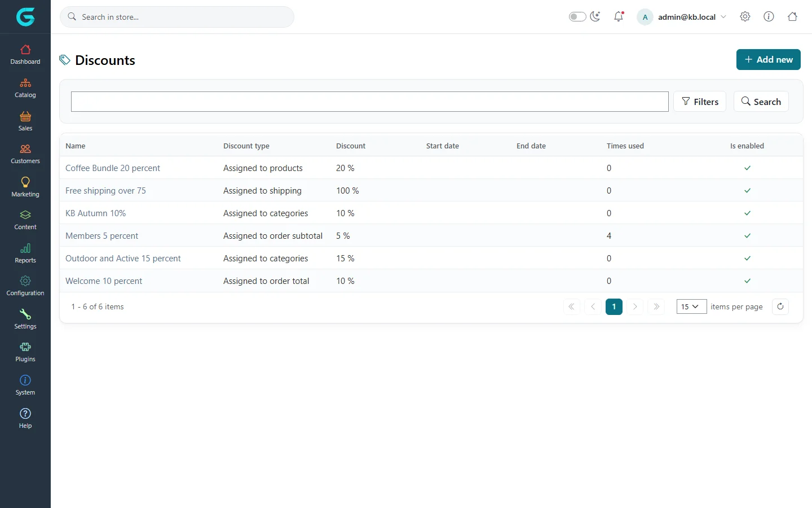
Task: Open the Configuration sidebar menu
Action: 25,286
